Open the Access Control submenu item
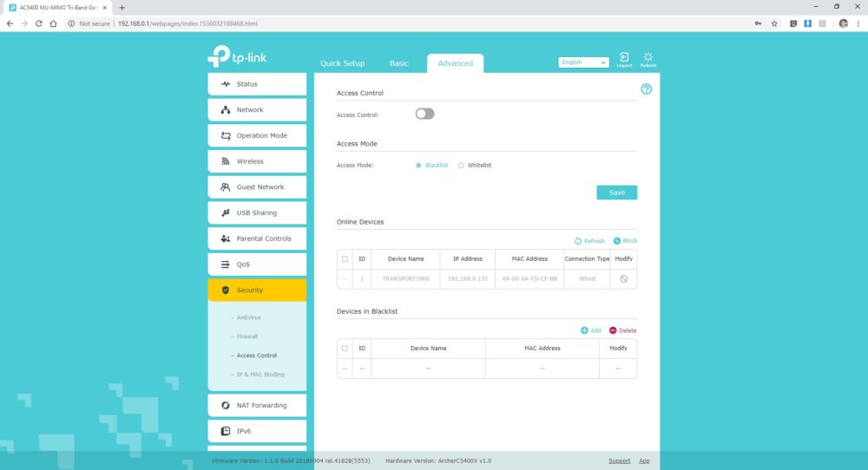 (256, 356)
